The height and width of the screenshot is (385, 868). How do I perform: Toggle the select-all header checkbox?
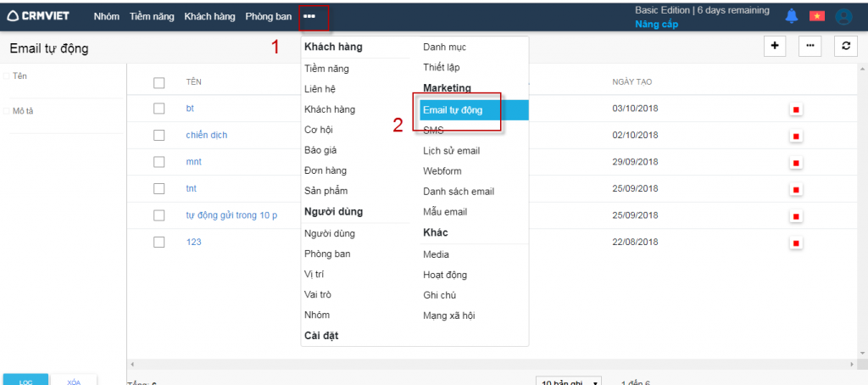click(159, 82)
